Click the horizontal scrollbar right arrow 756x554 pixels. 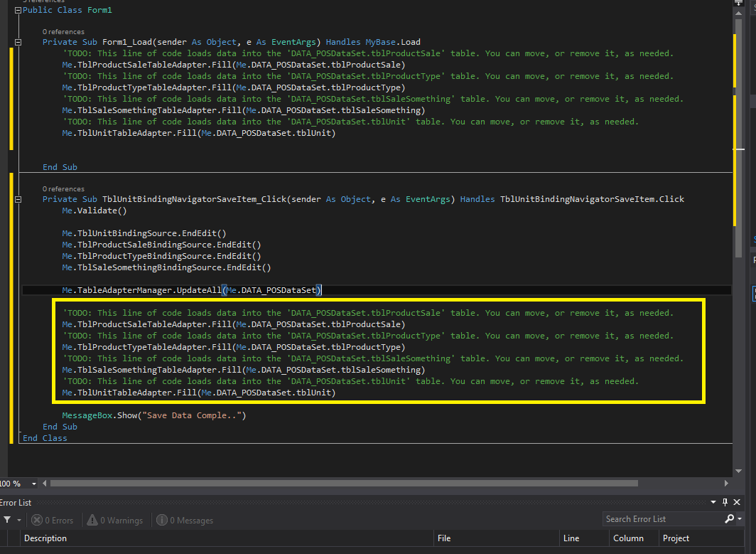coord(727,484)
